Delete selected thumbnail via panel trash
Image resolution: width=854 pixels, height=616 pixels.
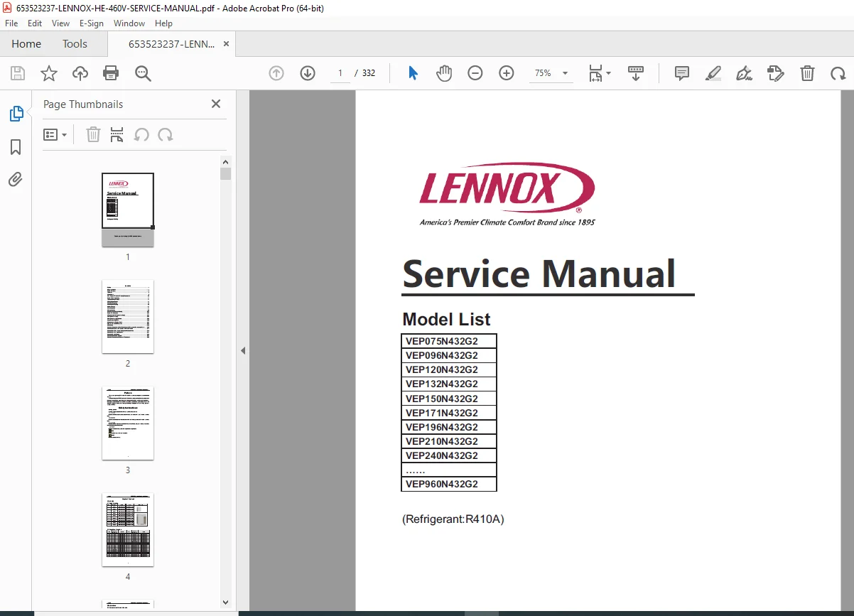click(x=93, y=134)
